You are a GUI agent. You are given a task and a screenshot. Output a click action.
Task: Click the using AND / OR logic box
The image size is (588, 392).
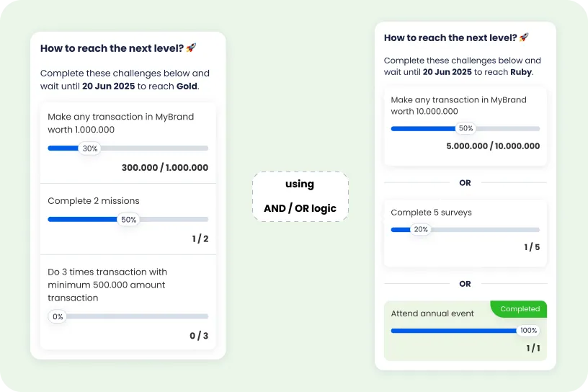(300, 197)
